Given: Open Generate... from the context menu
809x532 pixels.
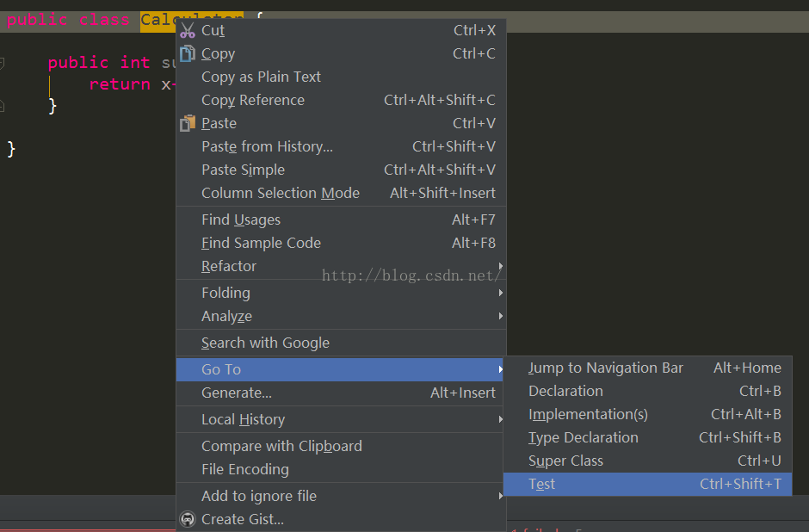Looking at the screenshot, I should point(237,393).
